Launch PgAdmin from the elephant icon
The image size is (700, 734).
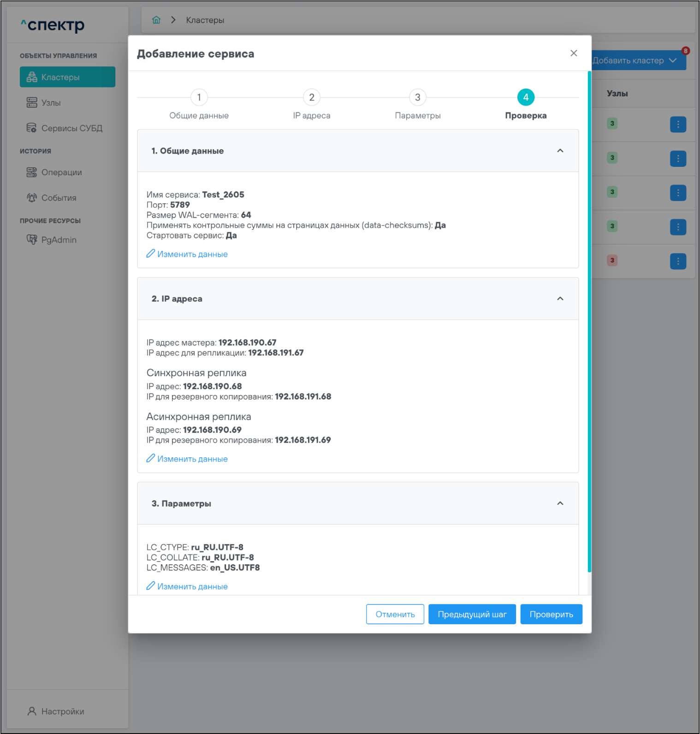[x=32, y=239]
